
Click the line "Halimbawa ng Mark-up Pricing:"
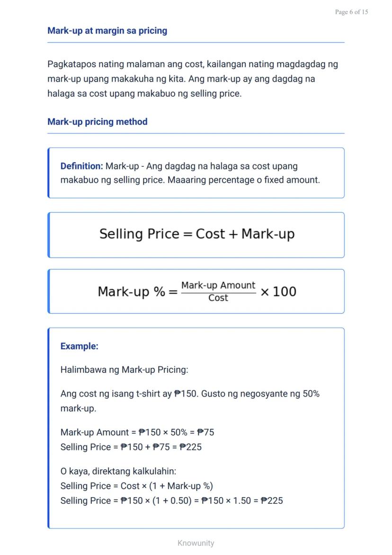(x=124, y=370)
